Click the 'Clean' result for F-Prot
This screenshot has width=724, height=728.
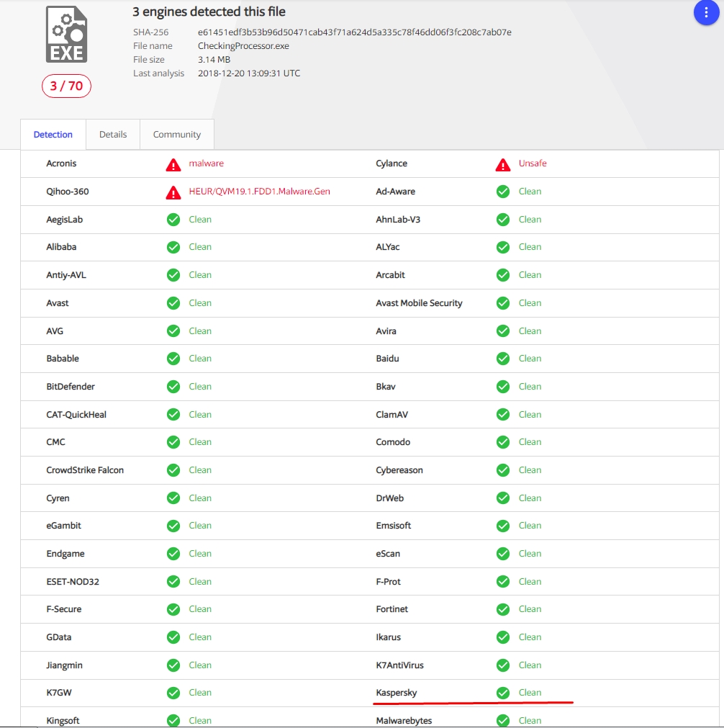[530, 581]
